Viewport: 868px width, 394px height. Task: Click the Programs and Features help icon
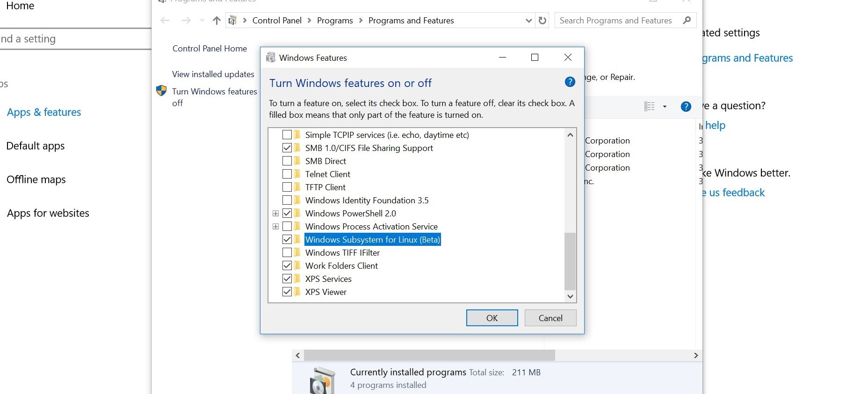(x=686, y=107)
